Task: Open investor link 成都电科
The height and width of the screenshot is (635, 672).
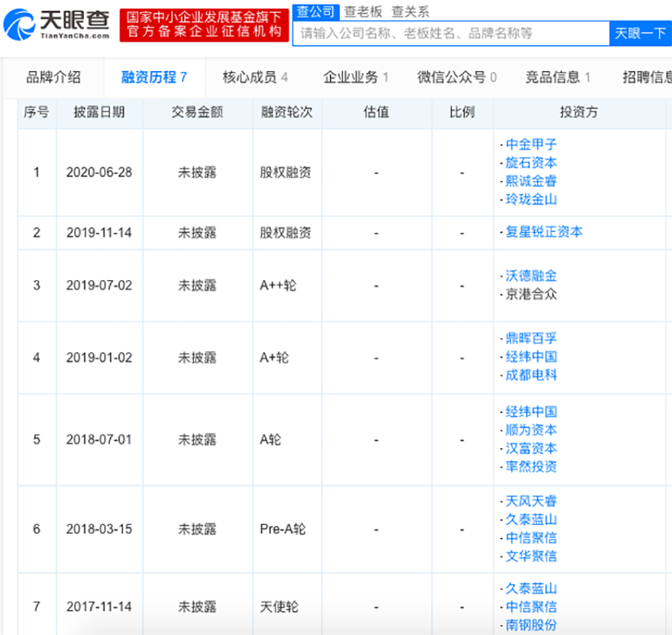Action: pyautogui.click(x=531, y=376)
